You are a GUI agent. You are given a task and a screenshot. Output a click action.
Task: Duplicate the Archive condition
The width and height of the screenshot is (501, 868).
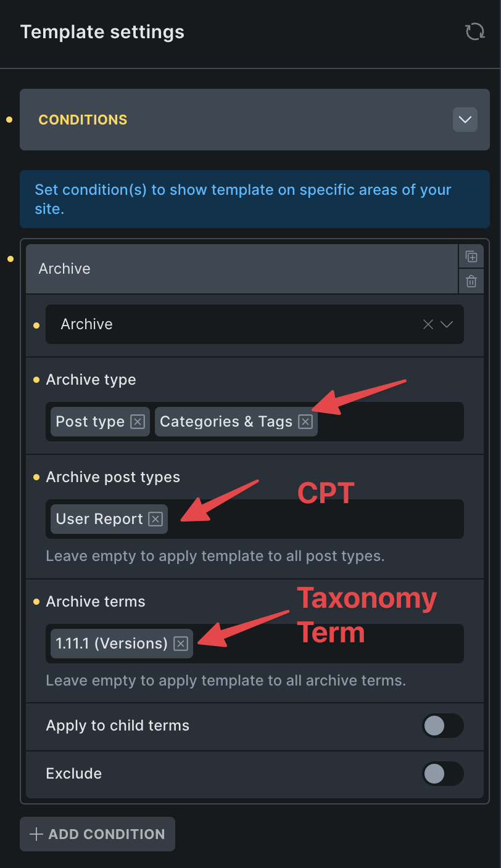tap(471, 256)
